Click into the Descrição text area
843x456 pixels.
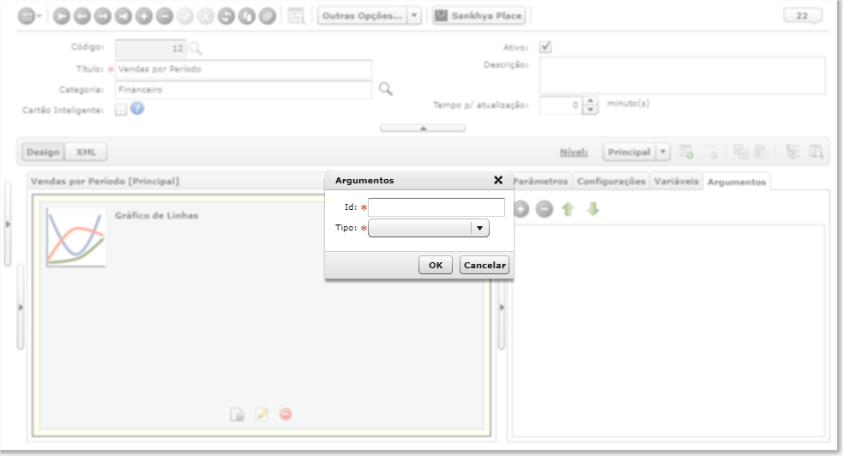click(682, 76)
